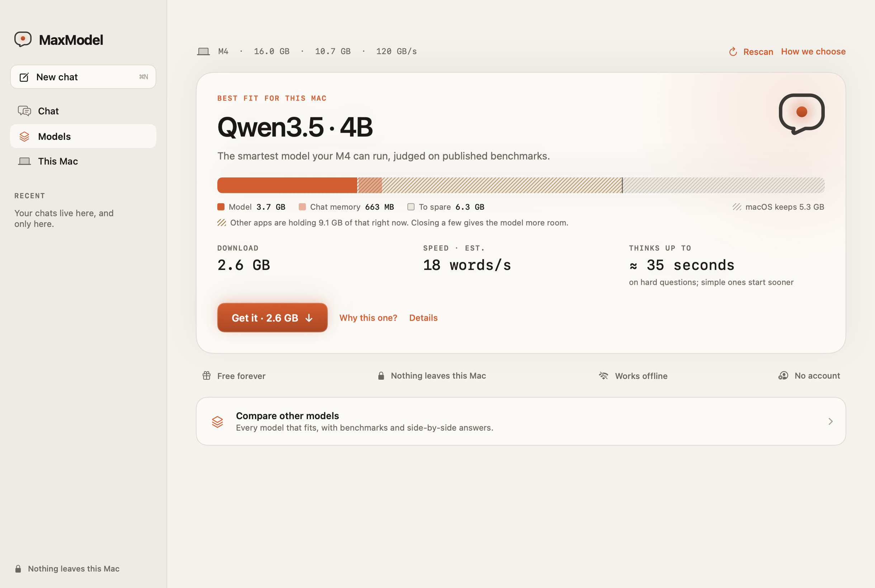This screenshot has height=588, width=875.
Task: Select the Models sidebar item
Action: click(x=83, y=137)
